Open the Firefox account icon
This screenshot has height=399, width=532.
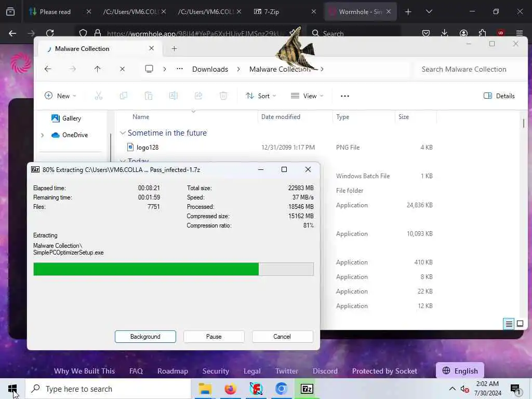point(463,33)
